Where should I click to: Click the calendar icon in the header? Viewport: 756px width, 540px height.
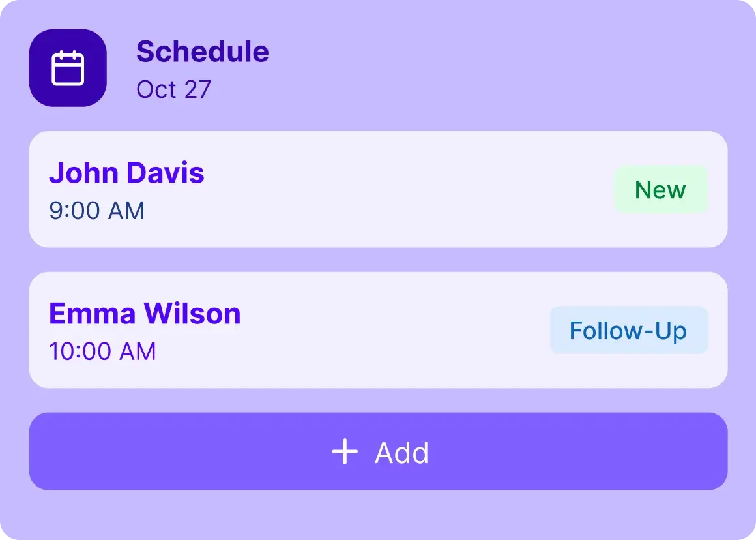(x=68, y=68)
